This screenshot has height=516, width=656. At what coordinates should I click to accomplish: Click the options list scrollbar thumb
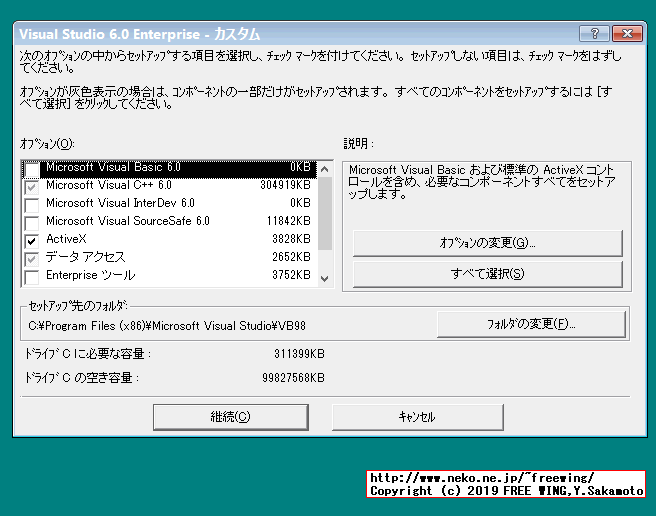325,213
